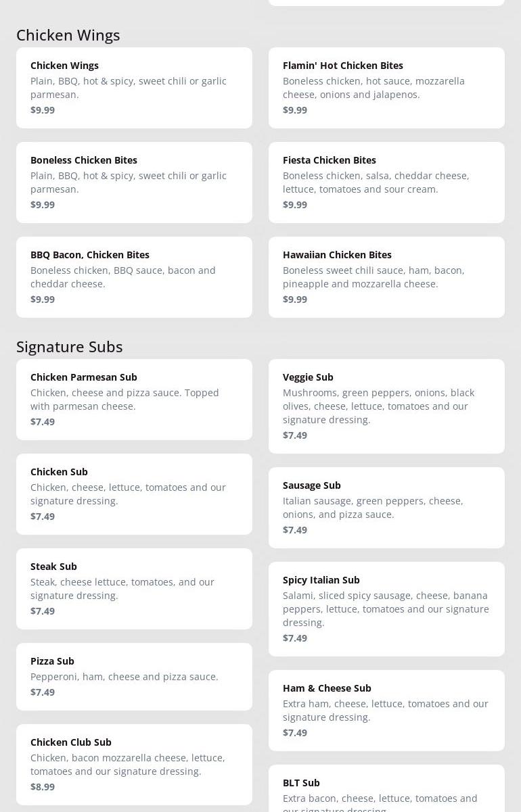521x812 pixels.
Task: Pick the Chicken Parmesan Sub
Action: 134,400
